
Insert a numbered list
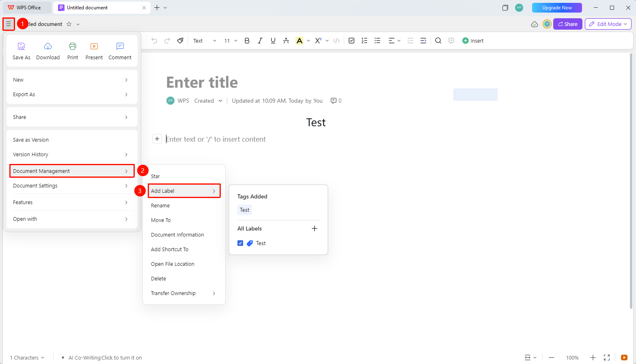tap(364, 41)
